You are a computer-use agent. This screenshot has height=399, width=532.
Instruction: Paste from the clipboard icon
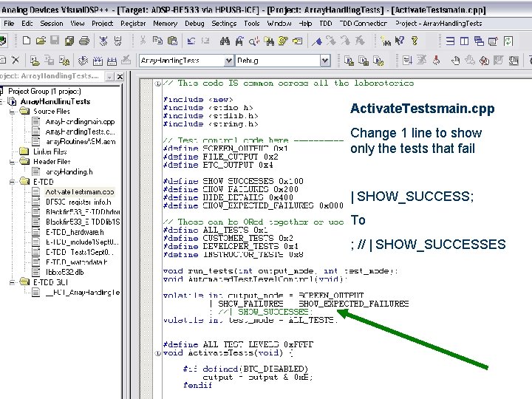172,41
